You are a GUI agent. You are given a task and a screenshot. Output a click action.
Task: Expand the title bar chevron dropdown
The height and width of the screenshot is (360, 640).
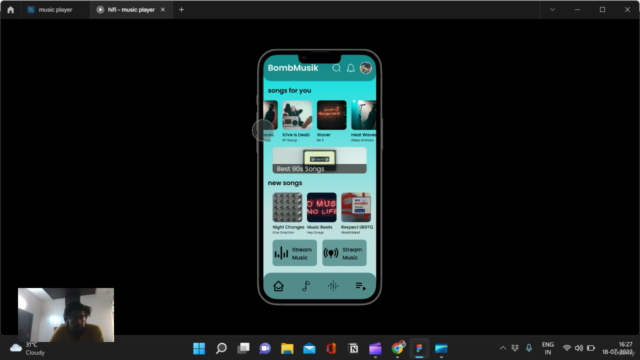[x=552, y=9]
